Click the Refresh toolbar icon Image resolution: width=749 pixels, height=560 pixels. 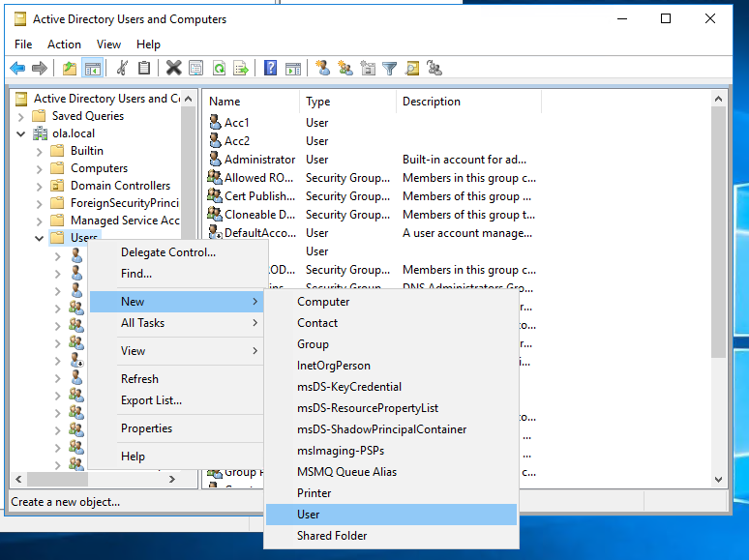[219, 69]
